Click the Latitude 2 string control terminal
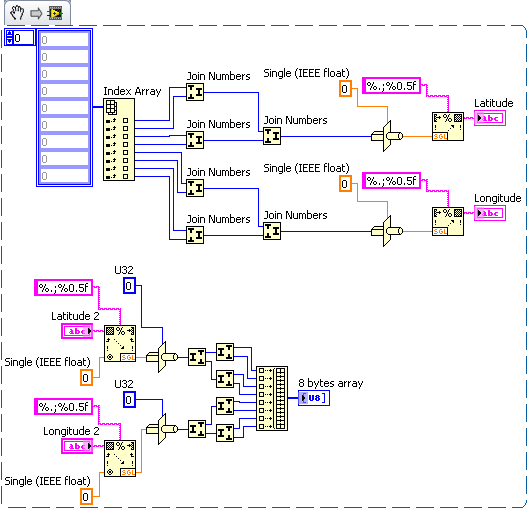 [77, 331]
